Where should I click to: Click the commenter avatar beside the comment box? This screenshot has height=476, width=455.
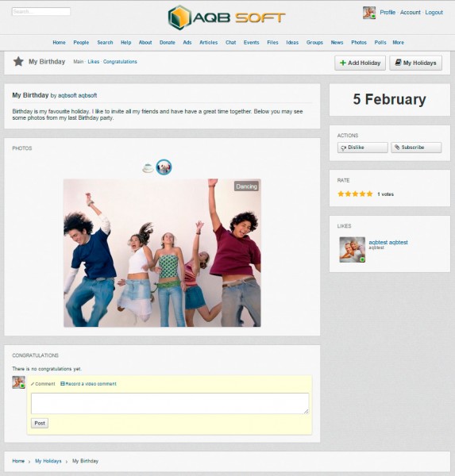[x=18, y=382]
